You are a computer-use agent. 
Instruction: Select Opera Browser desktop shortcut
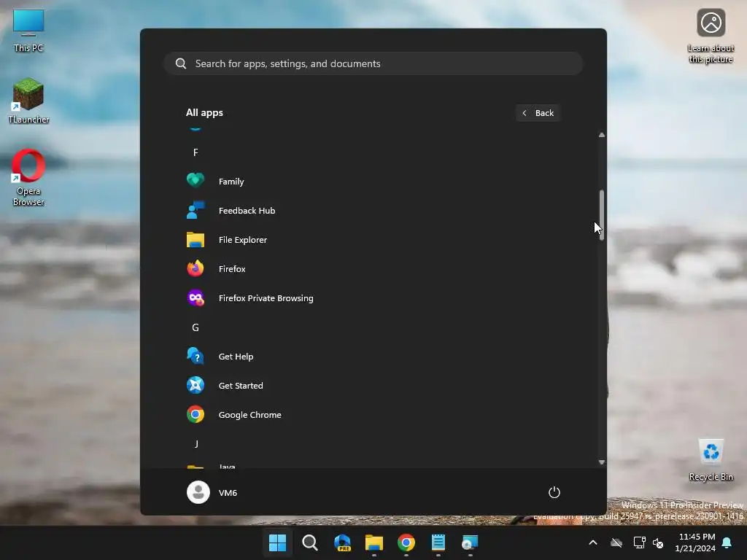click(28, 178)
